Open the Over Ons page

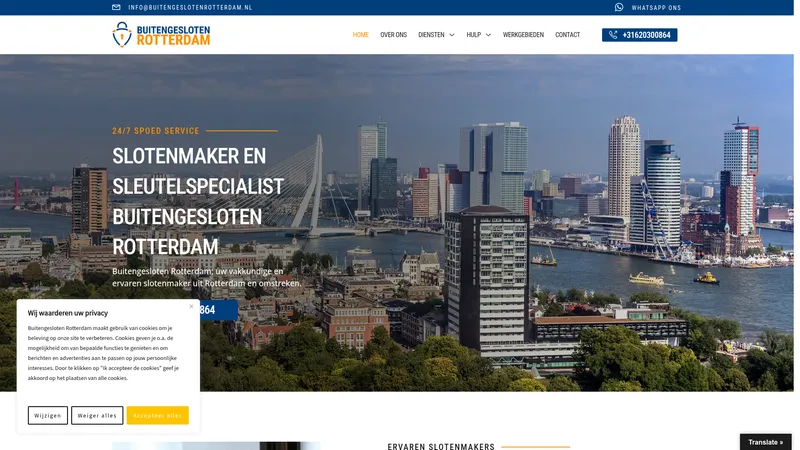click(x=393, y=35)
